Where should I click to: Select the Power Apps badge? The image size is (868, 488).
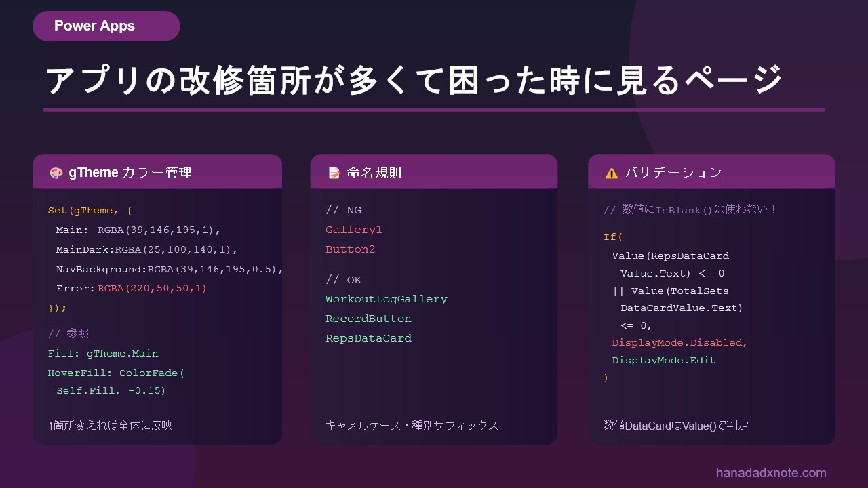pos(106,26)
